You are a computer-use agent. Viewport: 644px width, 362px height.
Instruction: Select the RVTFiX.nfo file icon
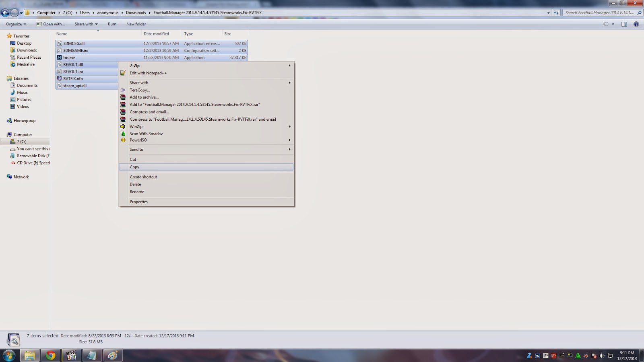click(x=60, y=79)
